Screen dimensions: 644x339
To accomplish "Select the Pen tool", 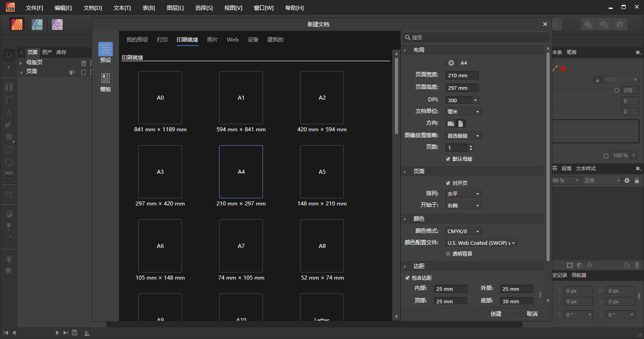I will click(9, 125).
